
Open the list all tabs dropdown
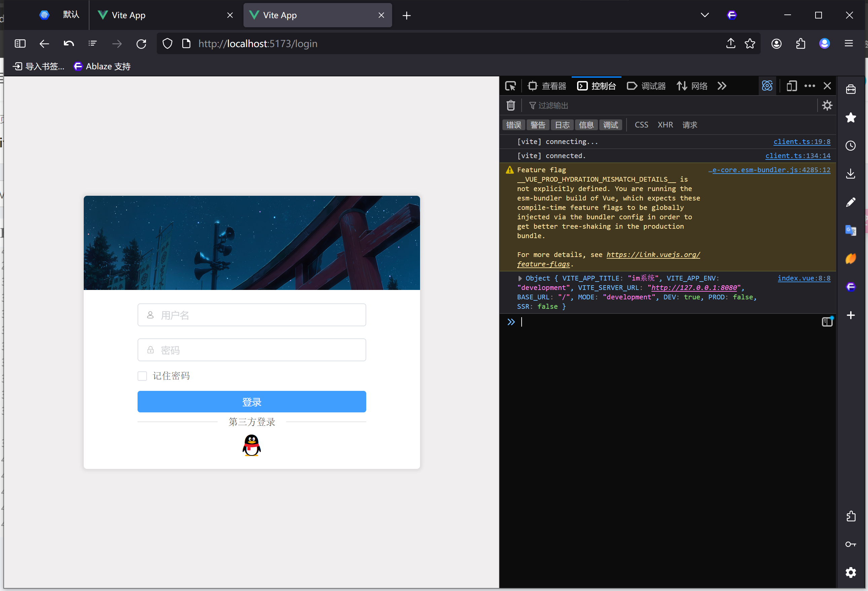point(705,15)
